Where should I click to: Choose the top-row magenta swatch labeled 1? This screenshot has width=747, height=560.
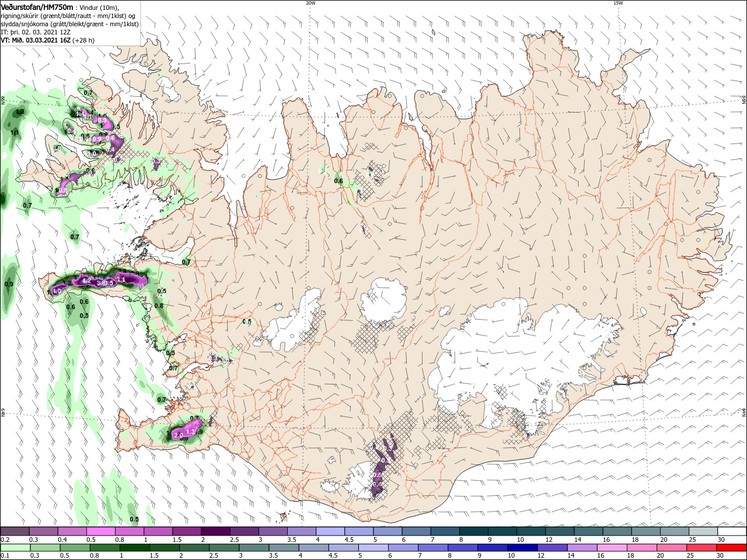pyautogui.click(x=158, y=531)
